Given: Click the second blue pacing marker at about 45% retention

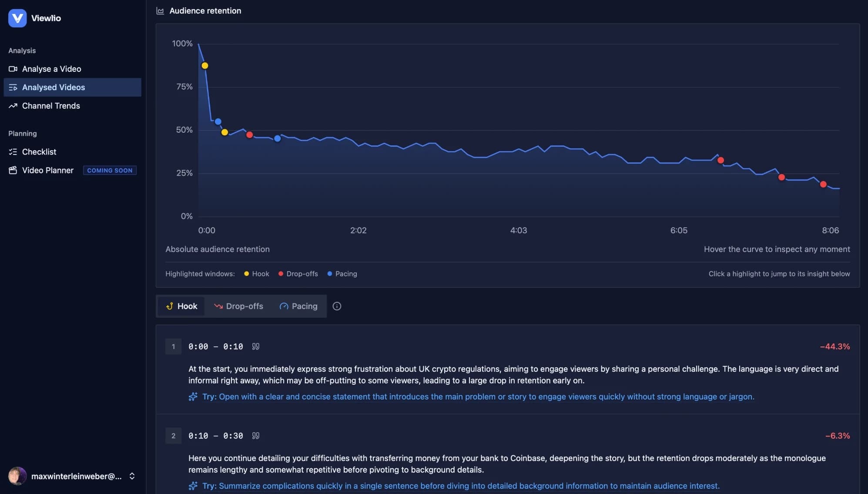Looking at the screenshot, I should (x=277, y=138).
